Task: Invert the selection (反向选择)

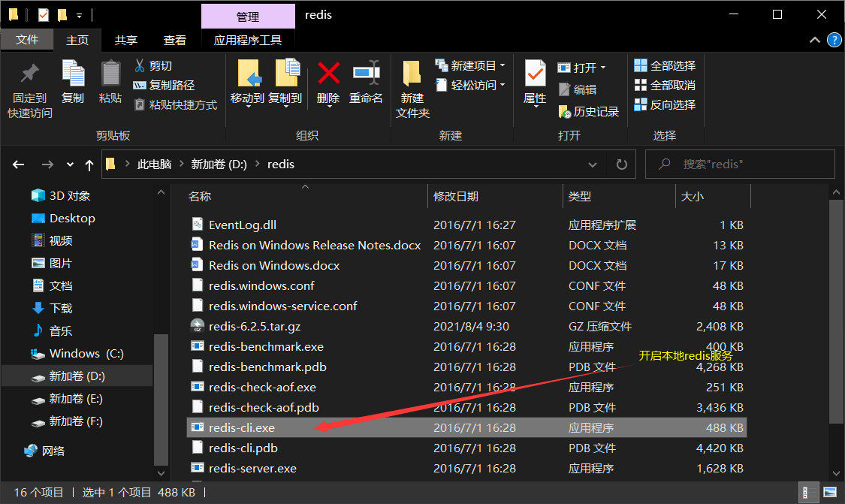Action: click(665, 104)
